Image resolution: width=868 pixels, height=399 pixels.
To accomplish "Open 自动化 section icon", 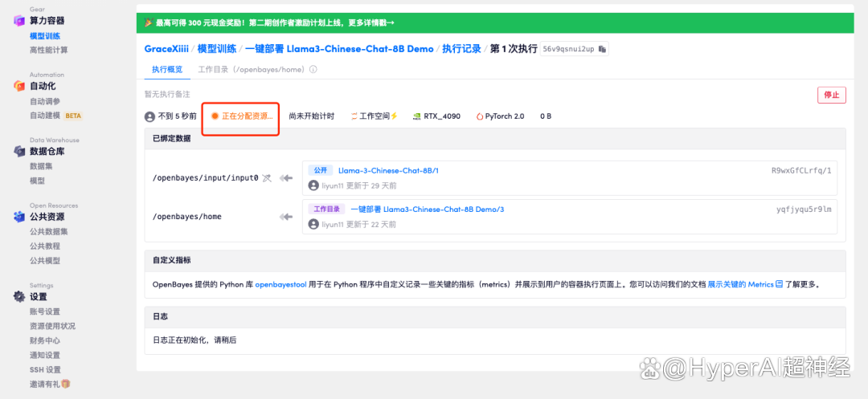I will tap(19, 86).
